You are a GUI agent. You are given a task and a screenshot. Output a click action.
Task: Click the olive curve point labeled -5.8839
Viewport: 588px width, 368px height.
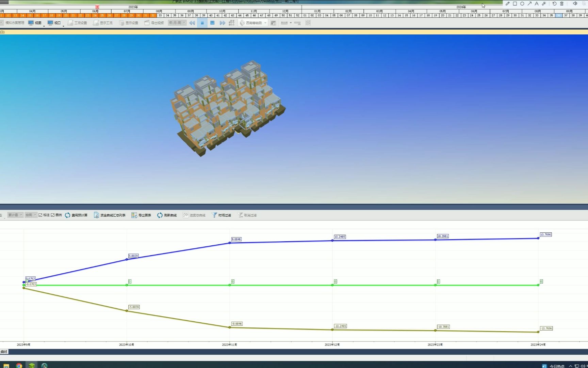coord(127,311)
